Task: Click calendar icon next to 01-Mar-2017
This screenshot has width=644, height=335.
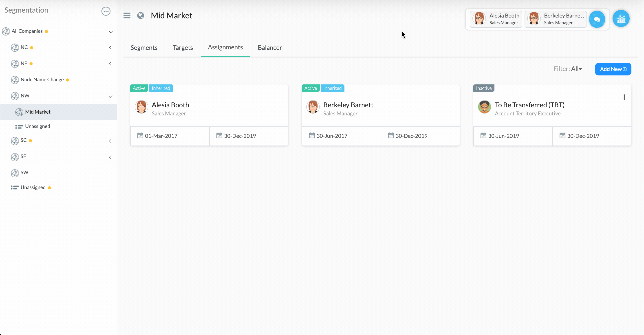Action: 140,135
